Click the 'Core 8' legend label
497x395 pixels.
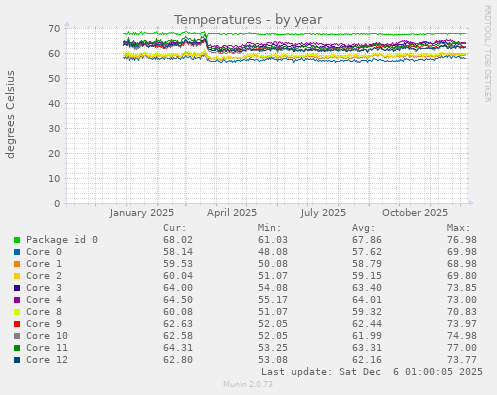[44, 312]
